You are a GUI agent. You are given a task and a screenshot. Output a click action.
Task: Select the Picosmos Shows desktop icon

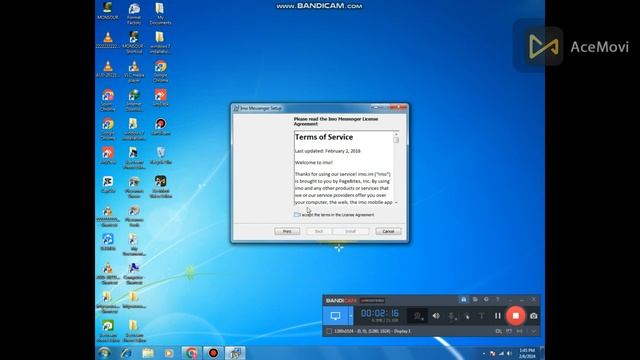coord(134,187)
